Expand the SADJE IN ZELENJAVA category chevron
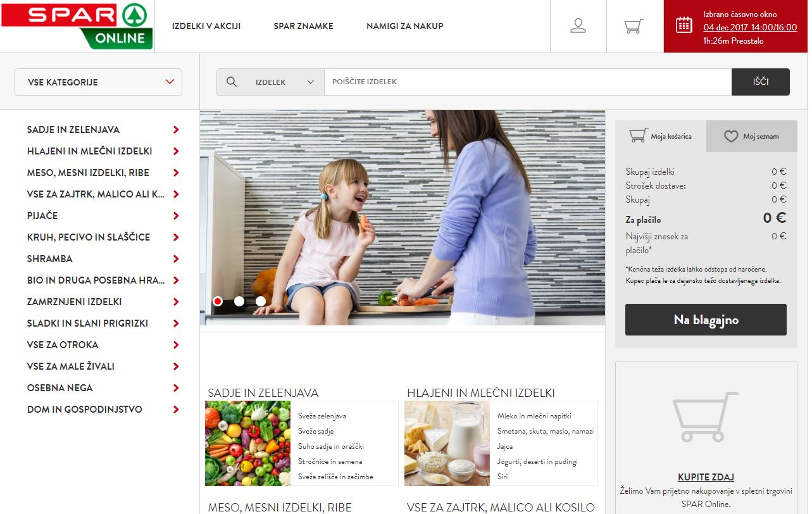The image size is (812, 514). pyautogui.click(x=175, y=129)
